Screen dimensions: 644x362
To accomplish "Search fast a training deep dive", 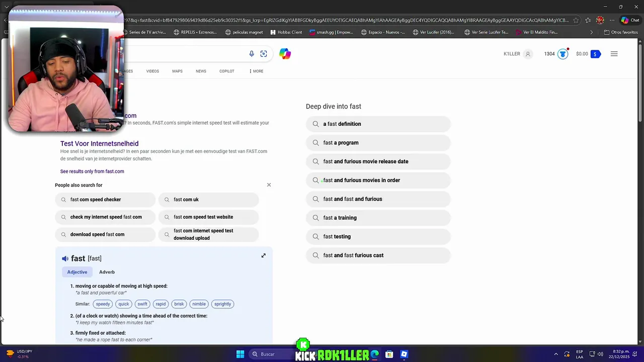I will [x=378, y=218].
